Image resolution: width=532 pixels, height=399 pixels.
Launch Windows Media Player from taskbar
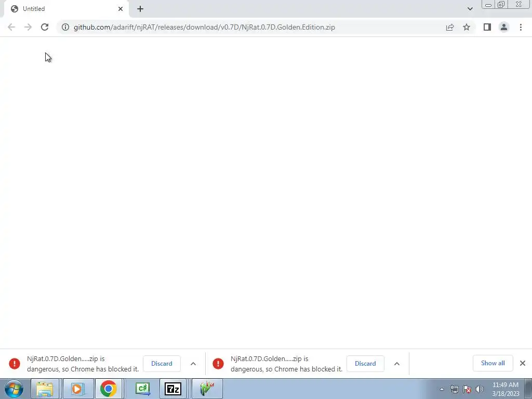[78, 389]
